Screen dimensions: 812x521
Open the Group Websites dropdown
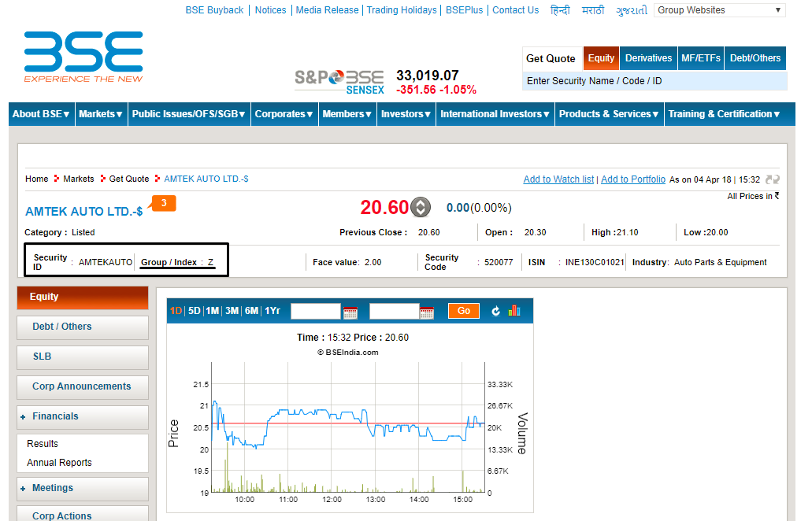pos(719,10)
